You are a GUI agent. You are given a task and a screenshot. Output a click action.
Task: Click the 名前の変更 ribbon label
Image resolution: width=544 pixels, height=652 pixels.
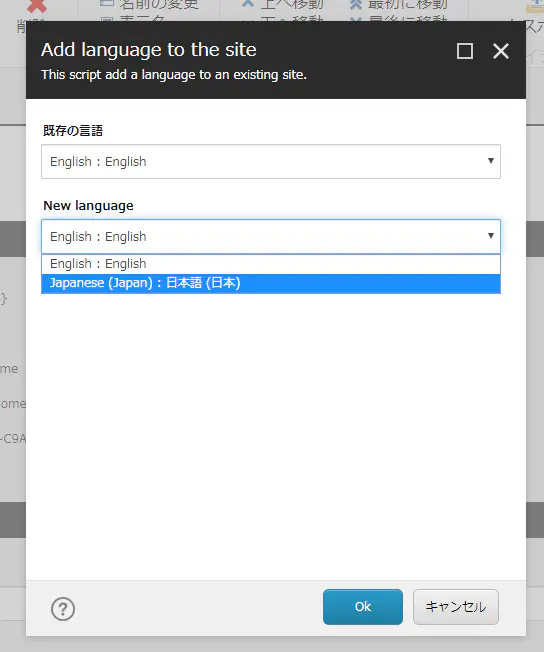[x=158, y=5]
